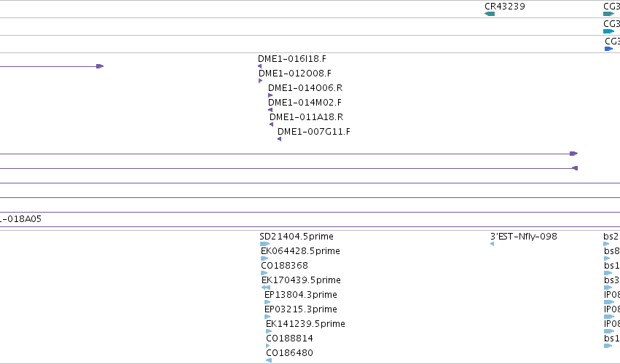Click the SD21404.5prime EST arrow

point(264,244)
